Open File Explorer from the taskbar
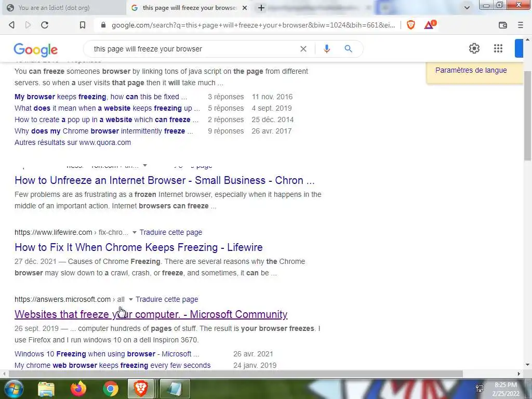 click(46, 389)
